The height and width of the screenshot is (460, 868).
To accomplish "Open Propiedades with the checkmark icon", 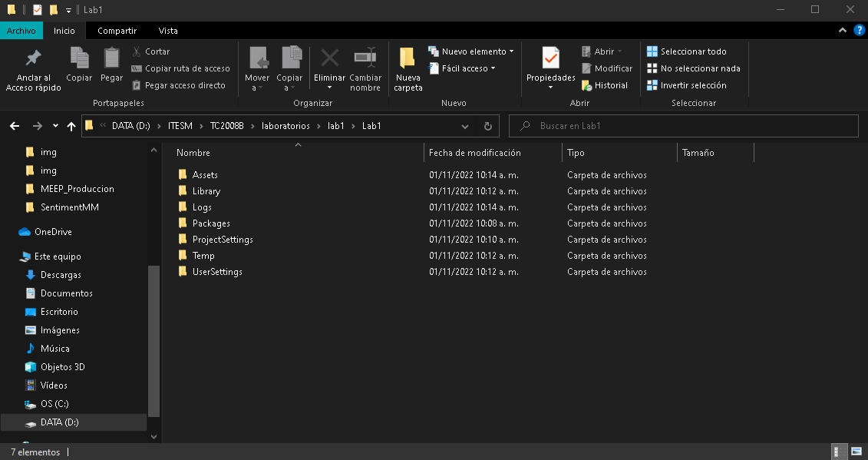I will click(550, 58).
